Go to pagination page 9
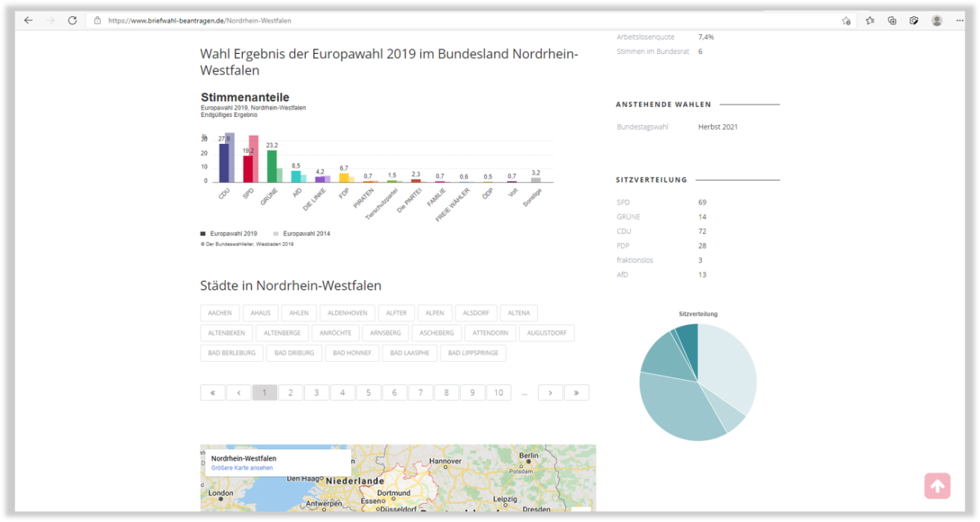 472,393
